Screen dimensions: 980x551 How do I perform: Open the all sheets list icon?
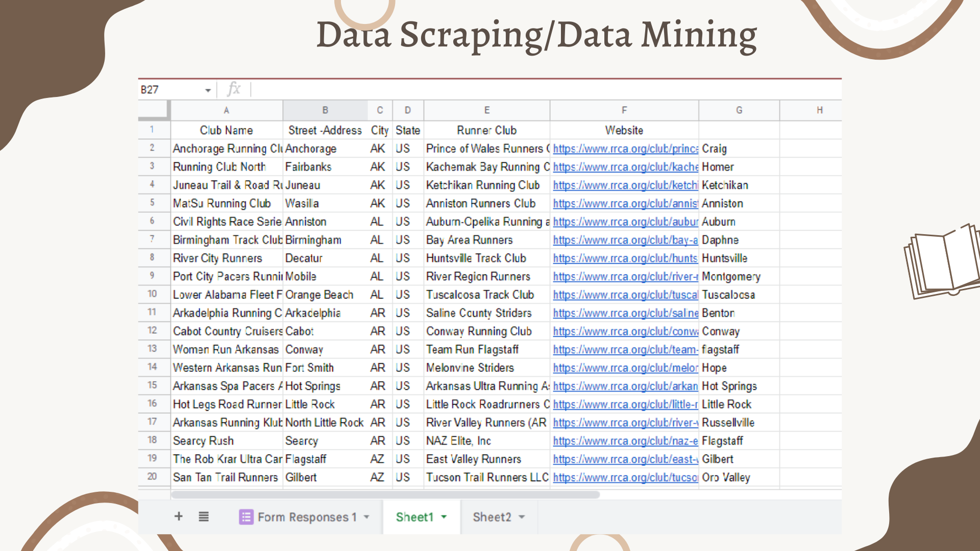(x=204, y=517)
